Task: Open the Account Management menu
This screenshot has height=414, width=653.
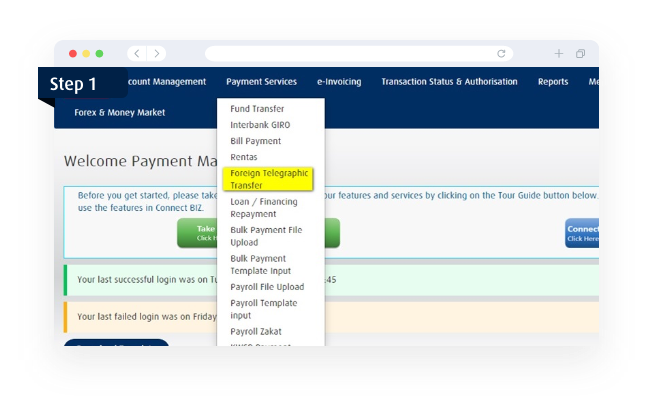Action: point(167,82)
